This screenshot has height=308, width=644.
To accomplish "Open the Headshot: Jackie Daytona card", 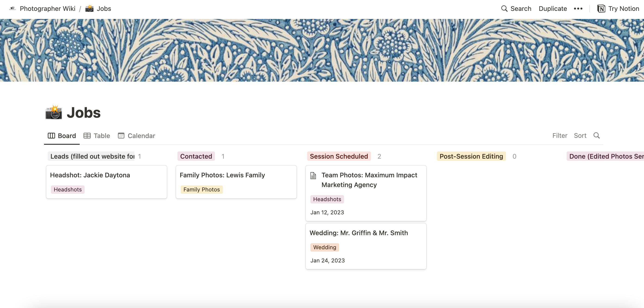I will pyautogui.click(x=107, y=182).
